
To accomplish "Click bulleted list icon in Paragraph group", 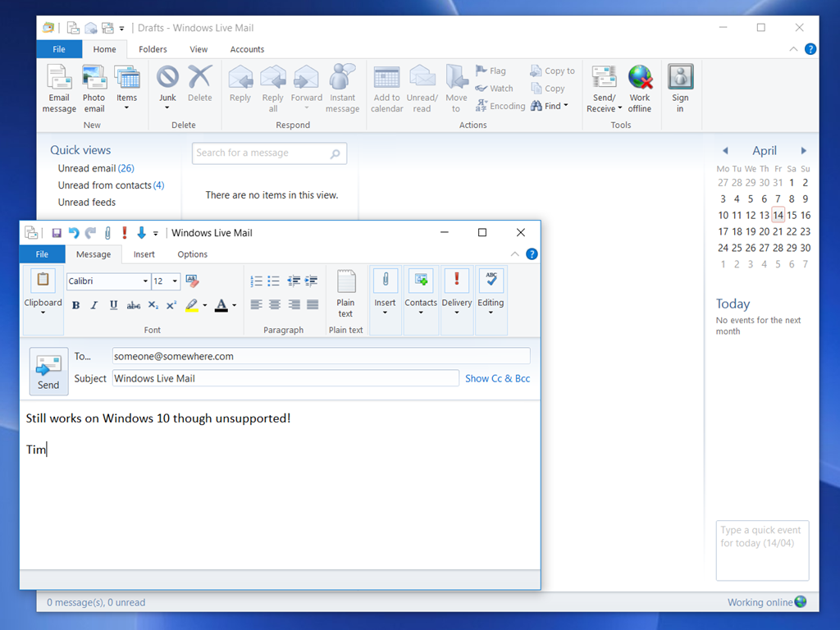I will pos(274,281).
